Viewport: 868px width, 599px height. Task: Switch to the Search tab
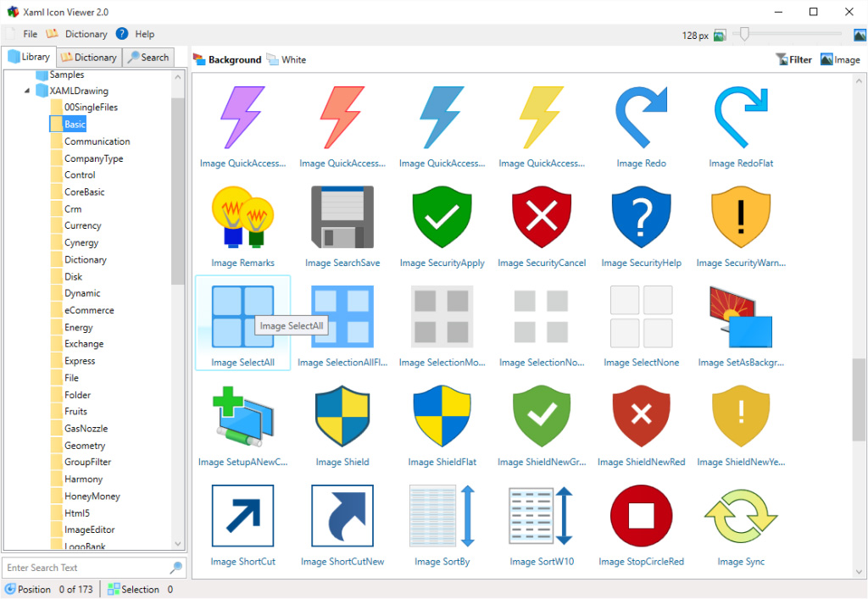click(x=148, y=57)
